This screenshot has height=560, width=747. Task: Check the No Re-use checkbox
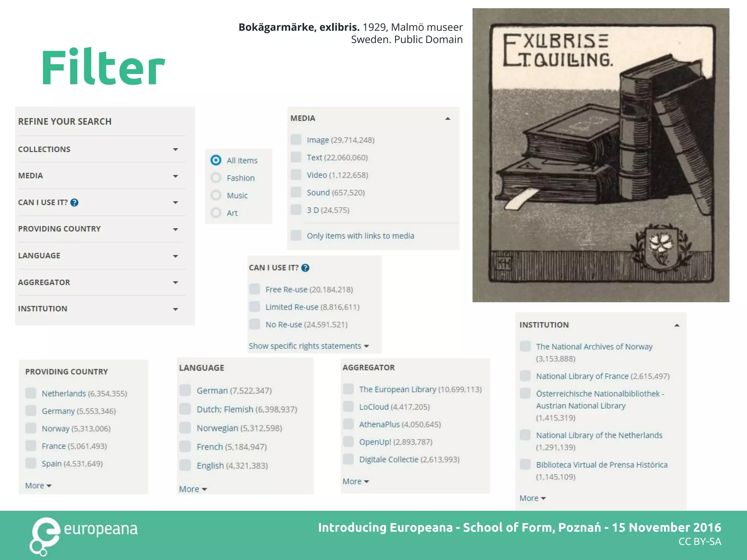coord(255,324)
